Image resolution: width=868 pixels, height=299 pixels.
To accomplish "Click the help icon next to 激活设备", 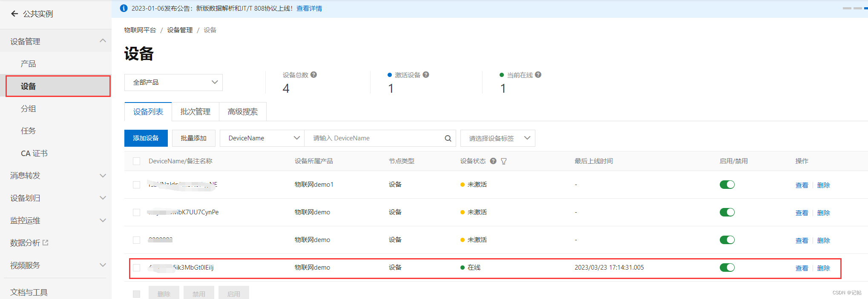I will (x=426, y=74).
